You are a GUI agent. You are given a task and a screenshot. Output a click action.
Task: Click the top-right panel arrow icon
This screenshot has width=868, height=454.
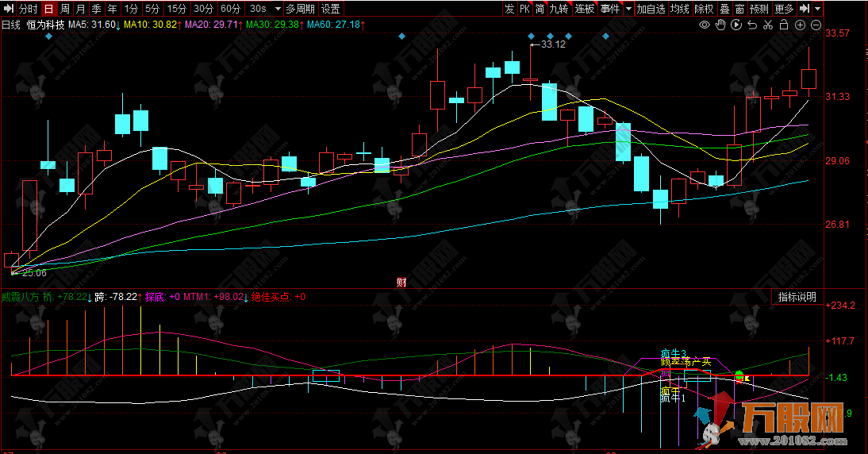(x=805, y=9)
